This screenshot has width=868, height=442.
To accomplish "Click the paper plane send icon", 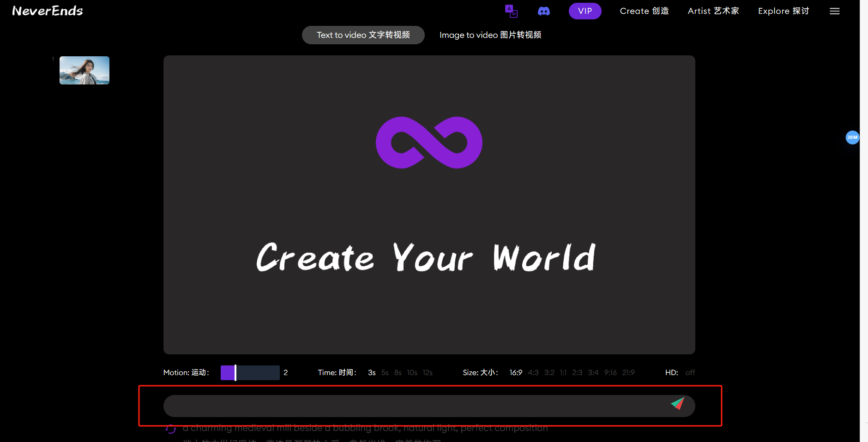I will pyautogui.click(x=677, y=404).
